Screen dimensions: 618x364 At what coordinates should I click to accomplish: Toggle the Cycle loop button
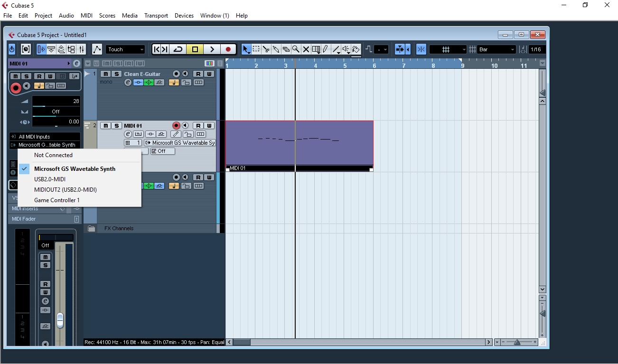tap(178, 49)
